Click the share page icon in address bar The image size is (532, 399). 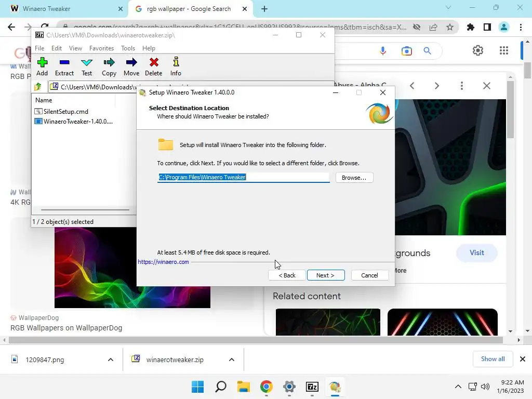433,27
